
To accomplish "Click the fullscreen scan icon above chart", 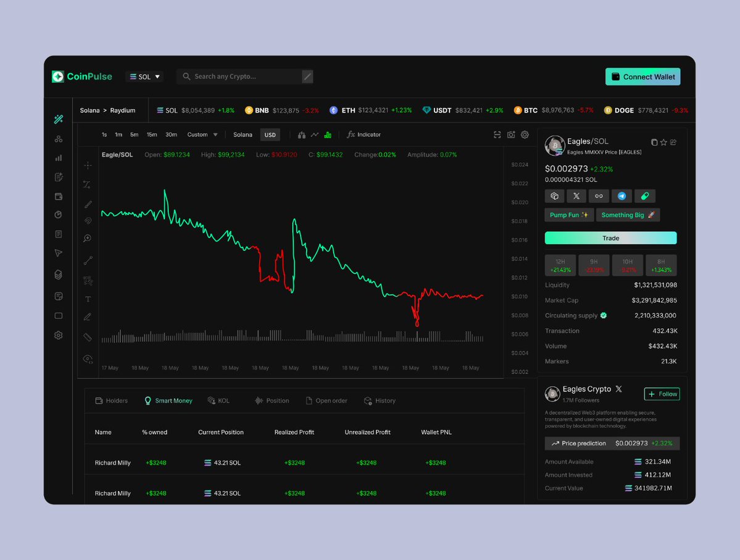I will 497,135.
